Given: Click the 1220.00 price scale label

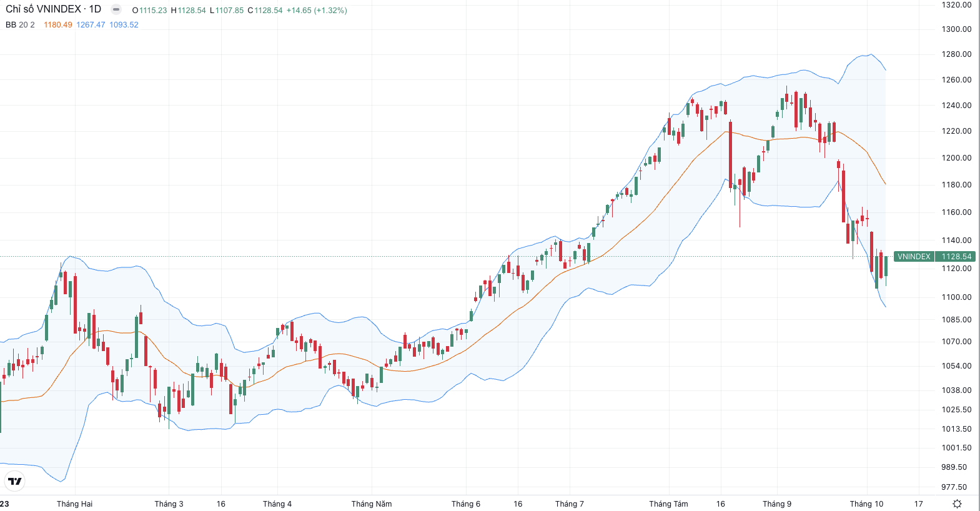Looking at the screenshot, I should (x=956, y=131).
